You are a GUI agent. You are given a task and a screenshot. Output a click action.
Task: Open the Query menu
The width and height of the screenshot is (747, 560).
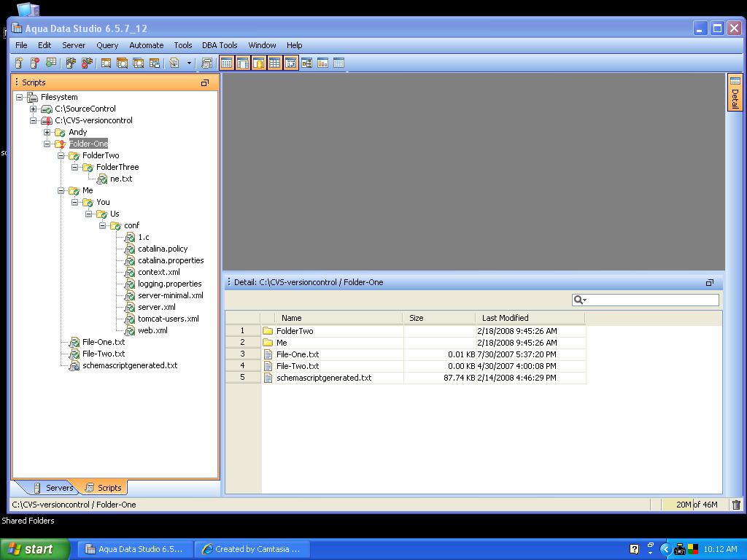(107, 45)
